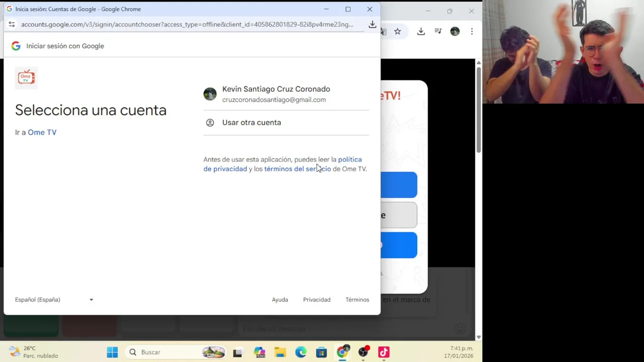The image size is (644, 362).
Task: Click the Ayuda footer link
Action: pos(280,300)
